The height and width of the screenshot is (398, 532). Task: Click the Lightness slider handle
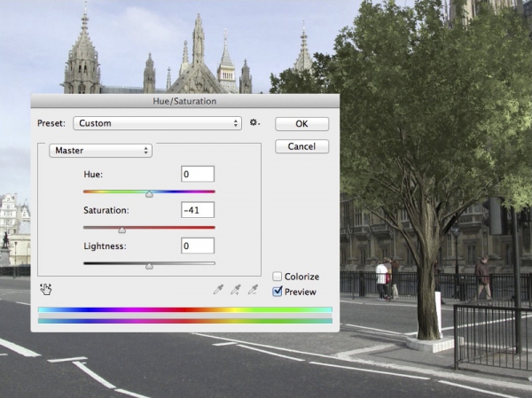click(149, 265)
